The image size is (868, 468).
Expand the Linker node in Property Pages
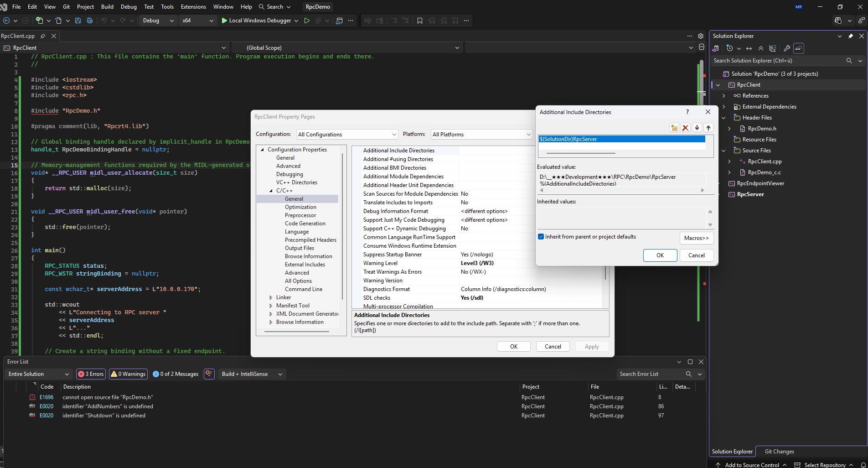(x=271, y=297)
